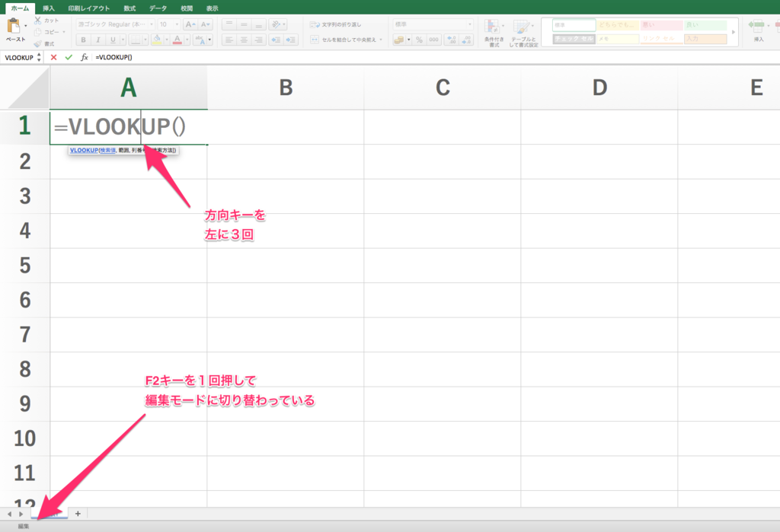
Task: Toggle italic formatting
Action: (x=98, y=40)
